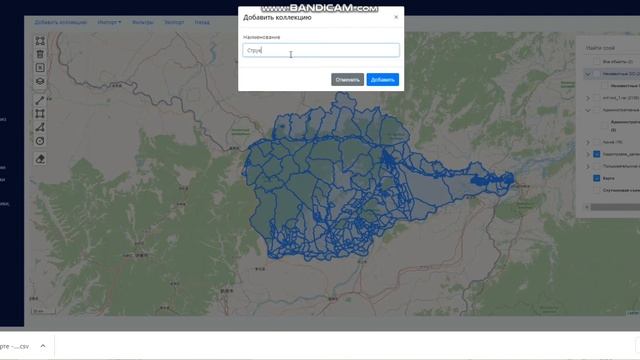640x360 pixels.
Task: Open the Экспорт menu item
Action: 174,22
